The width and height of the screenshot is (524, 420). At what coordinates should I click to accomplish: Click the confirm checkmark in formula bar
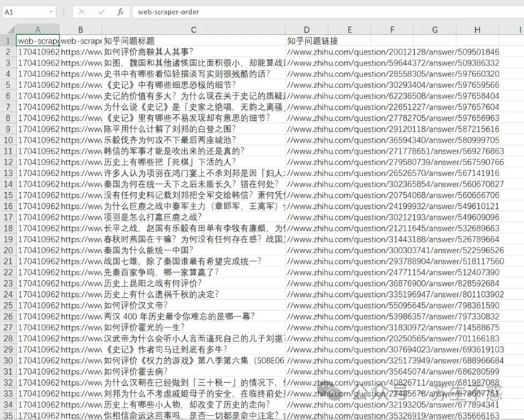(101, 12)
